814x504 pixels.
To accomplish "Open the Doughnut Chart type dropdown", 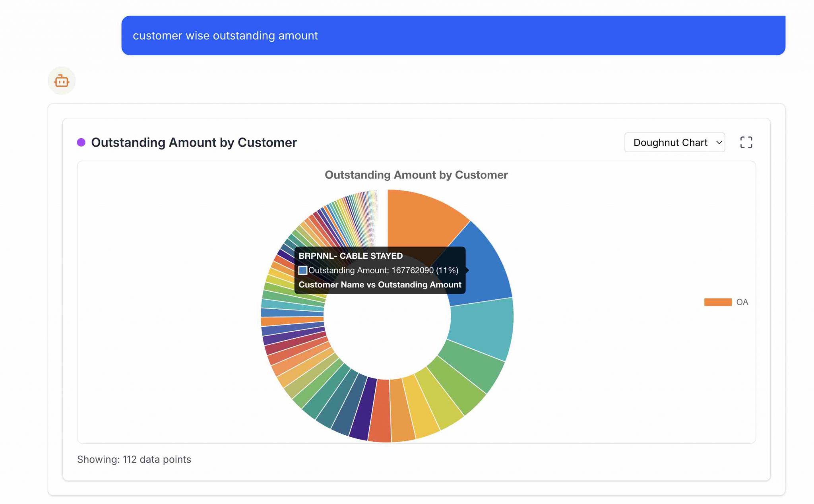I will click(674, 142).
